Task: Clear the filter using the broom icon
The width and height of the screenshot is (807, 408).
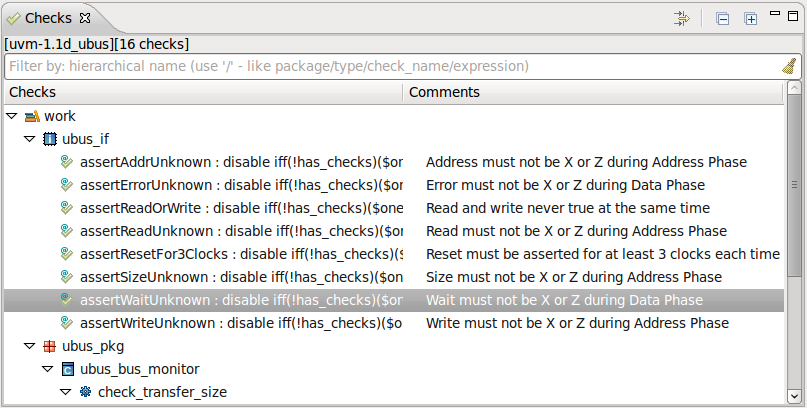Action: 789,67
